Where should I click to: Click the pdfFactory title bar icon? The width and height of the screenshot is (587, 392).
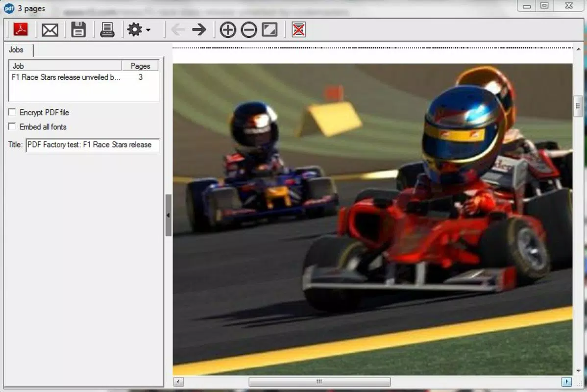click(x=9, y=8)
